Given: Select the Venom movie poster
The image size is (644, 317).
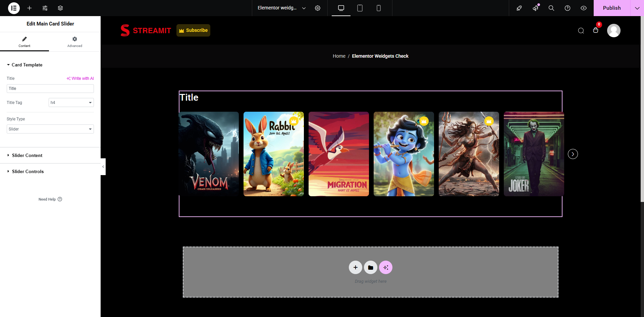Looking at the screenshot, I should 209,154.
